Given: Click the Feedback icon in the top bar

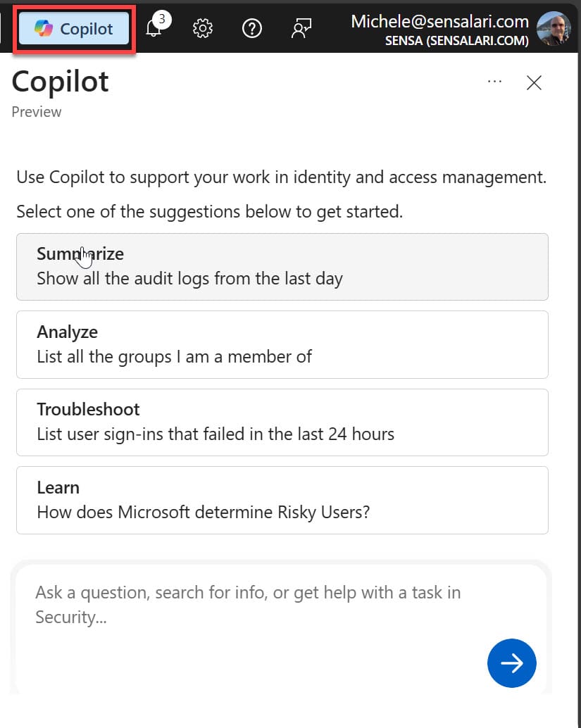Looking at the screenshot, I should click(301, 29).
